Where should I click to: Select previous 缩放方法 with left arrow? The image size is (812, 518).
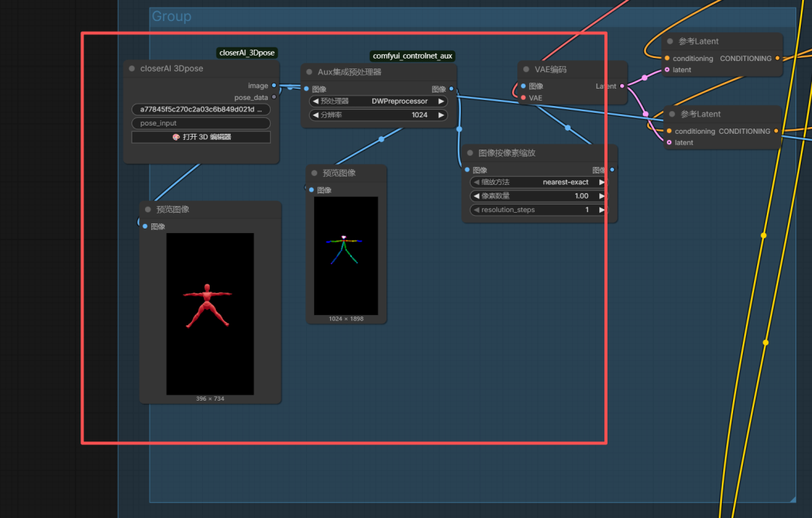pos(477,182)
